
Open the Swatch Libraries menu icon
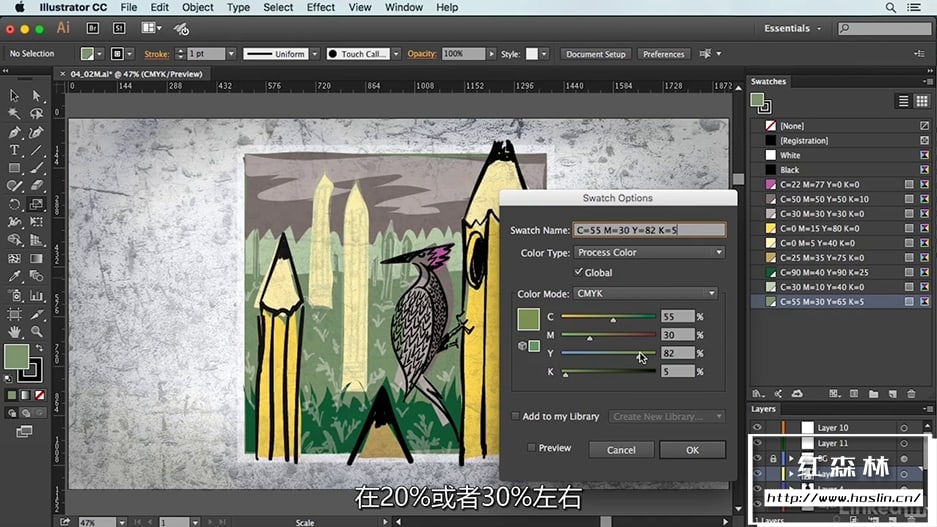[758, 394]
